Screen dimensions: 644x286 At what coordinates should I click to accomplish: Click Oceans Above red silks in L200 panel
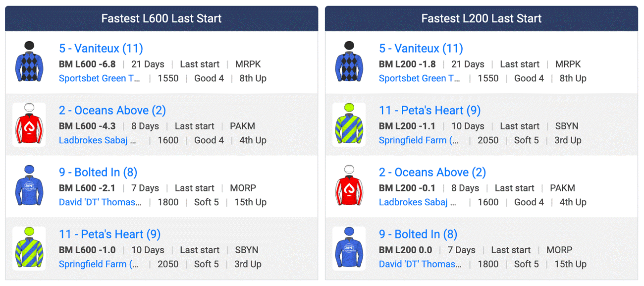pyautogui.click(x=349, y=186)
